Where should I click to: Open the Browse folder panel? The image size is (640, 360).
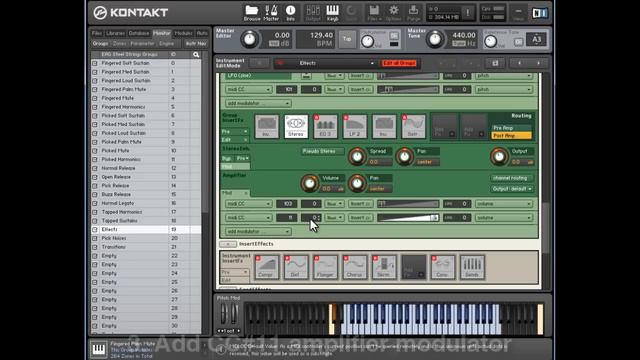(251, 13)
